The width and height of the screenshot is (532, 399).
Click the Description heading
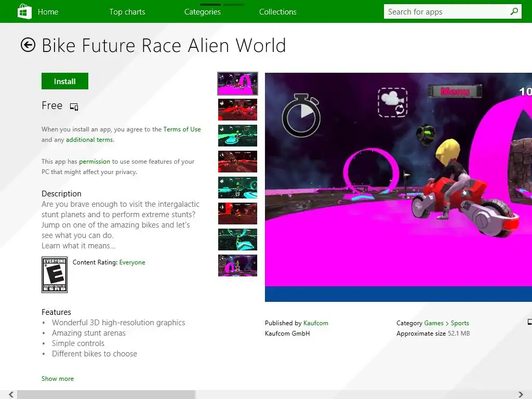pos(61,194)
